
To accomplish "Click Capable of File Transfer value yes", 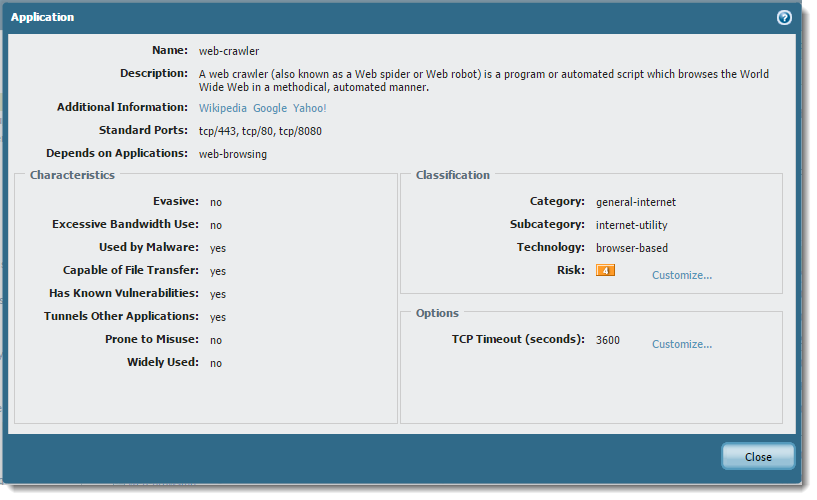I will pos(218,271).
